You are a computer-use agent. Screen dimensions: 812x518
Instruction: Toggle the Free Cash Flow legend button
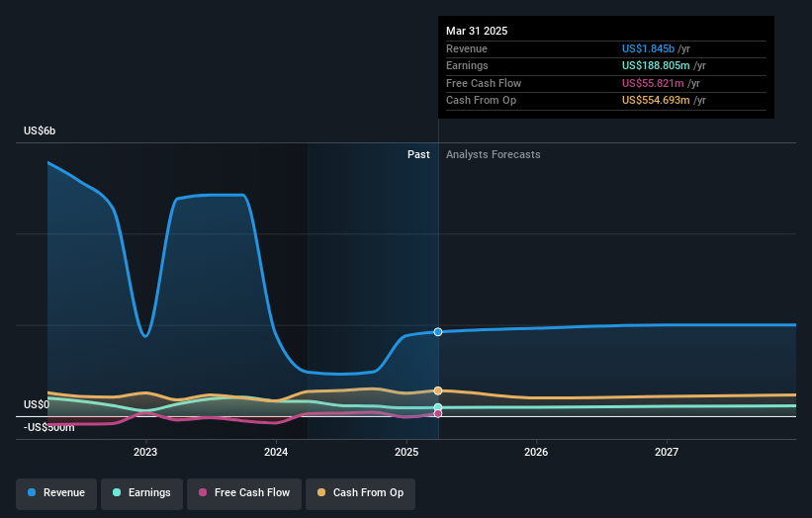[x=244, y=493]
